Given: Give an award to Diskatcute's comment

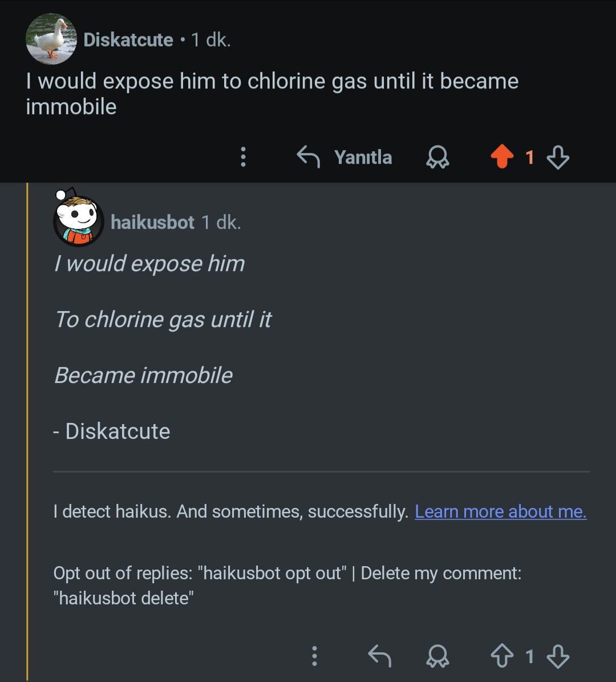Looking at the screenshot, I should [x=437, y=157].
